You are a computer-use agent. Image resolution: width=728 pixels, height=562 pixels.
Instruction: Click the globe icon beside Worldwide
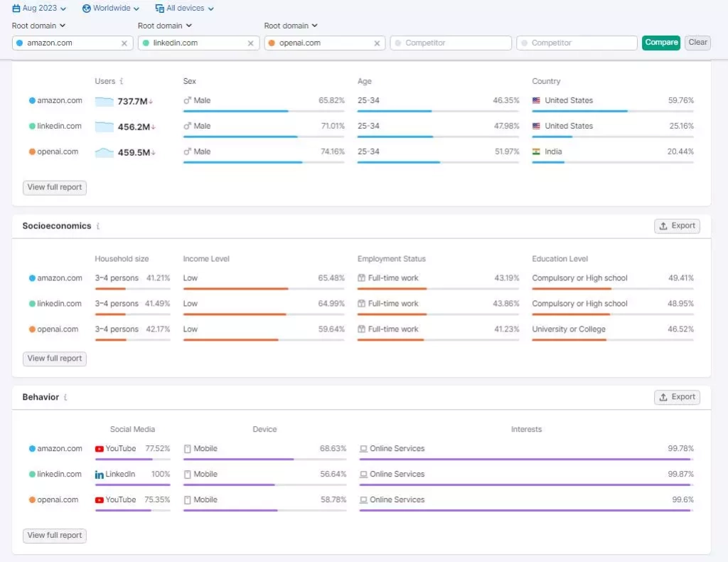tap(86, 9)
